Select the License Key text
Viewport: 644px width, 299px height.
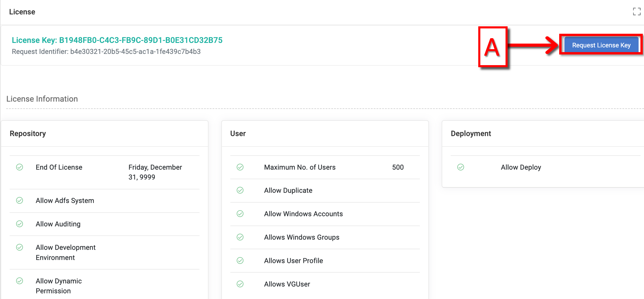click(117, 40)
